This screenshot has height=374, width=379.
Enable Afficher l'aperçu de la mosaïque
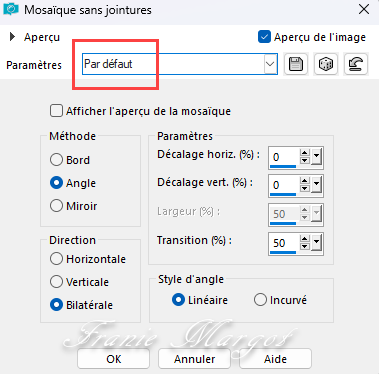56,111
